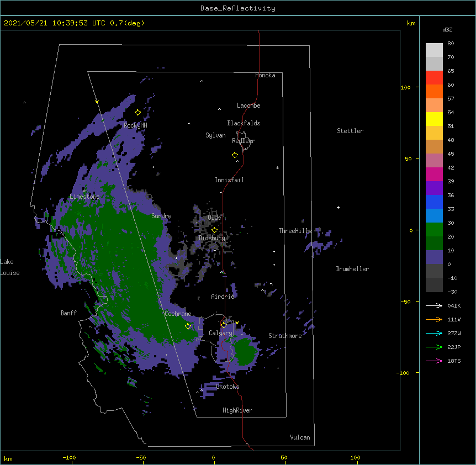Click the asterisk marker above Limestone
The width and height of the screenshot is (476, 465).
coord(84,191)
